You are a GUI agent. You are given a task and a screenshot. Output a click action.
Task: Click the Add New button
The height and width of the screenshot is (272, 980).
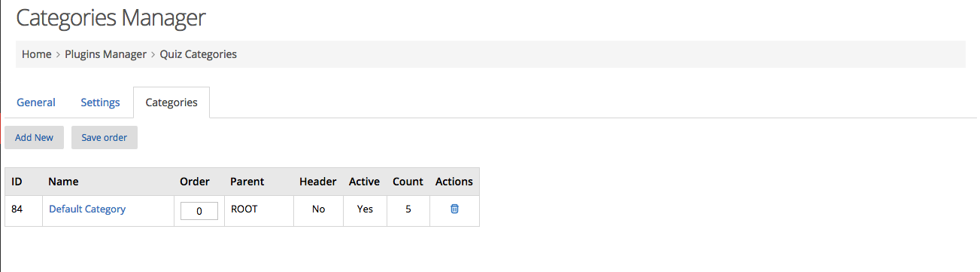[x=34, y=137]
